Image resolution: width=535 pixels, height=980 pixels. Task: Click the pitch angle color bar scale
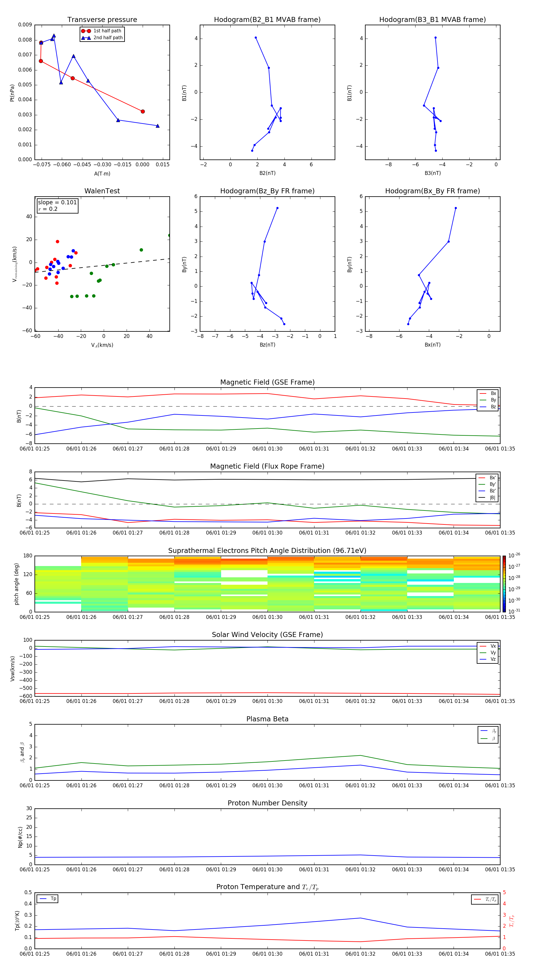pos(504,584)
